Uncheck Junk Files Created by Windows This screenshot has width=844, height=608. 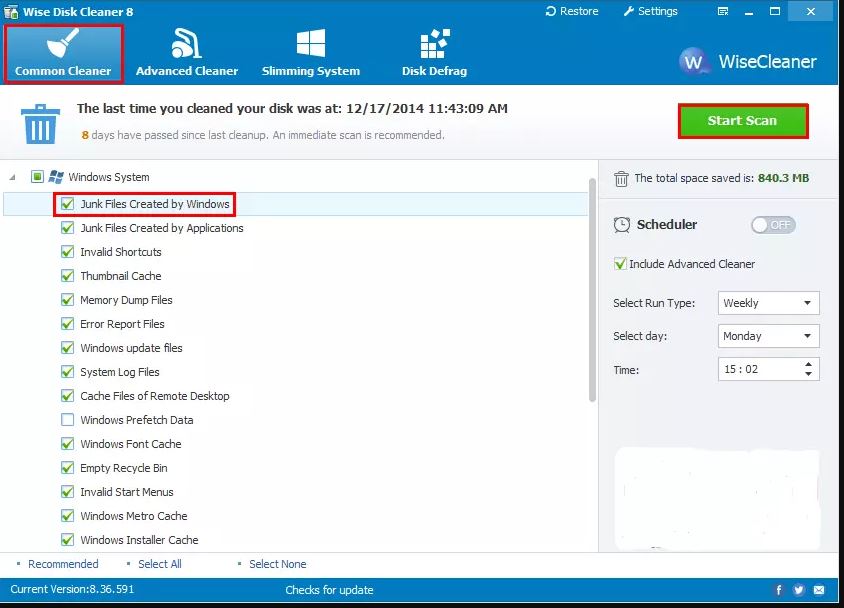[66, 204]
